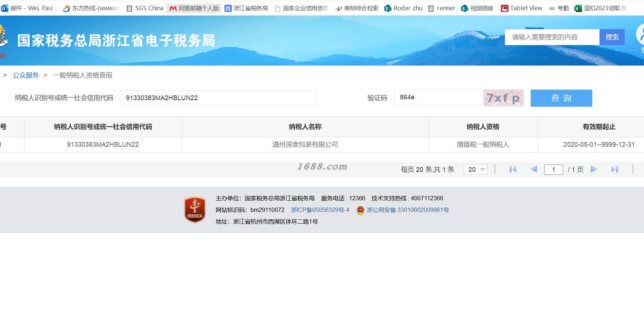The height and width of the screenshot is (331, 644).
Task: Open the renner bookmark
Action: [441, 8]
